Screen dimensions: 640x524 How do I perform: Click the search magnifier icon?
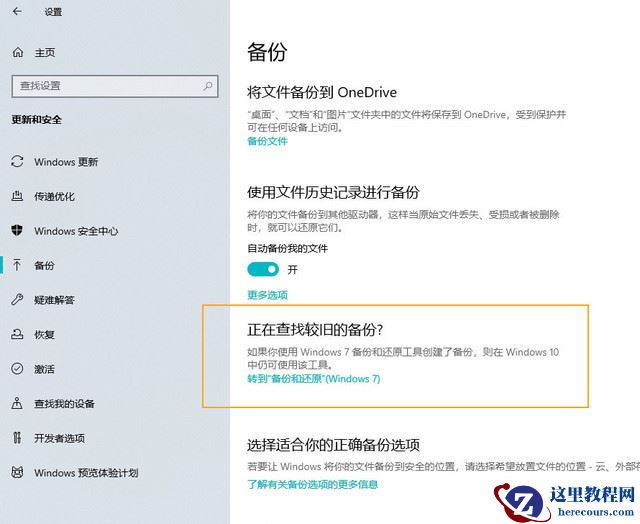208,86
